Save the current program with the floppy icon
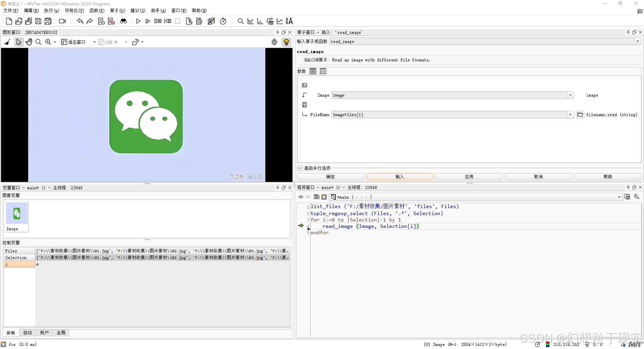This screenshot has width=644, height=349. [38, 21]
